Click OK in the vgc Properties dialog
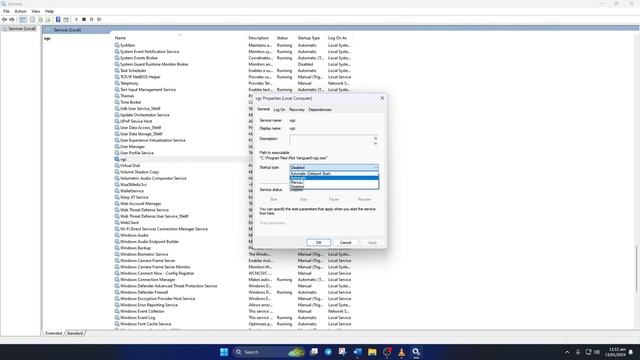The height and width of the screenshot is (360, 640). coord(319,242)
